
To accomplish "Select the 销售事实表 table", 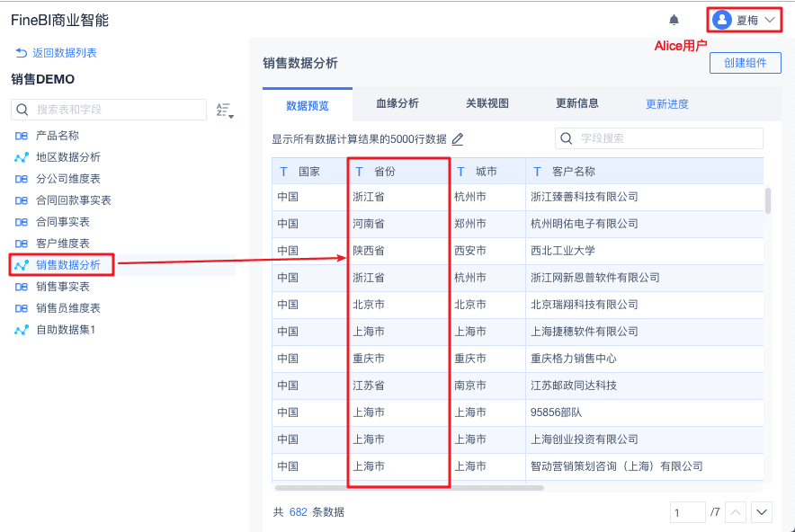I will click(62, 287).
